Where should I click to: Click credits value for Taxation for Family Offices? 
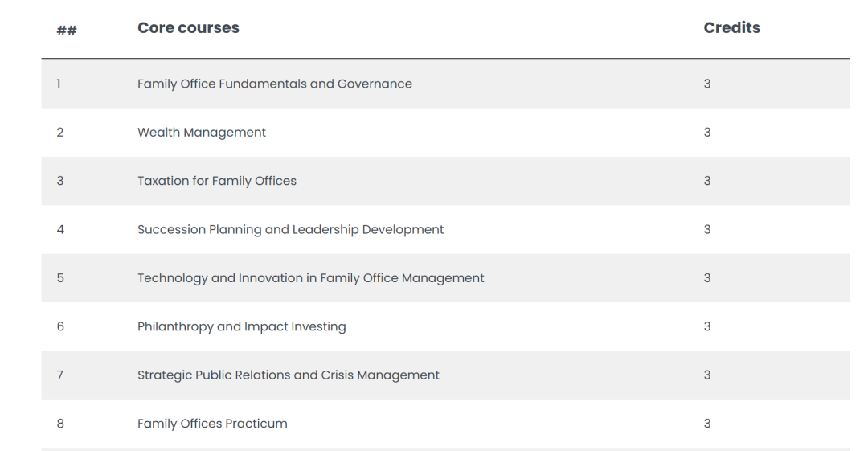pyautogui.click(x=707, y=181)
